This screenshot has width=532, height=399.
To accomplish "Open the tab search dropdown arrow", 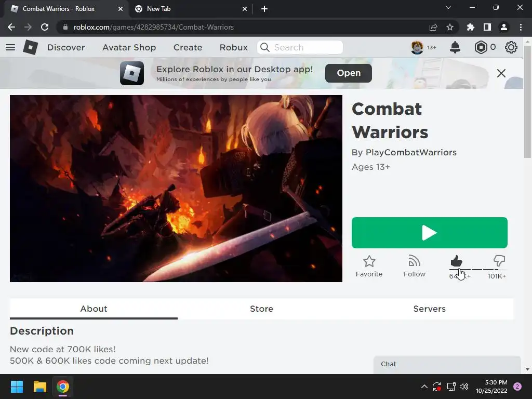I will [448, 7].
